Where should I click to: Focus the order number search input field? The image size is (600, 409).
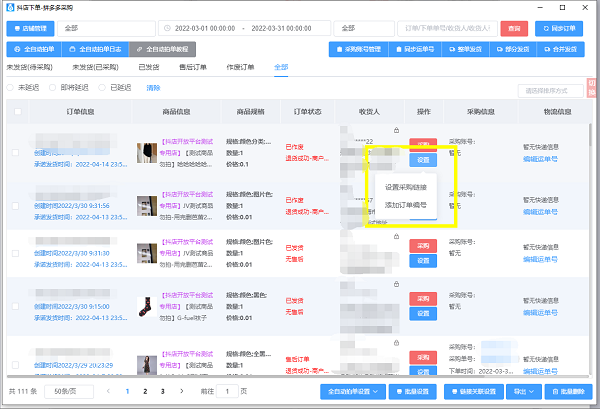tap(447, 28)
